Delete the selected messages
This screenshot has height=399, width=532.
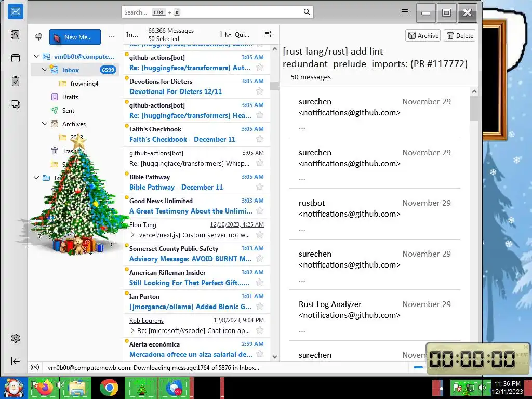click(459, 36)
